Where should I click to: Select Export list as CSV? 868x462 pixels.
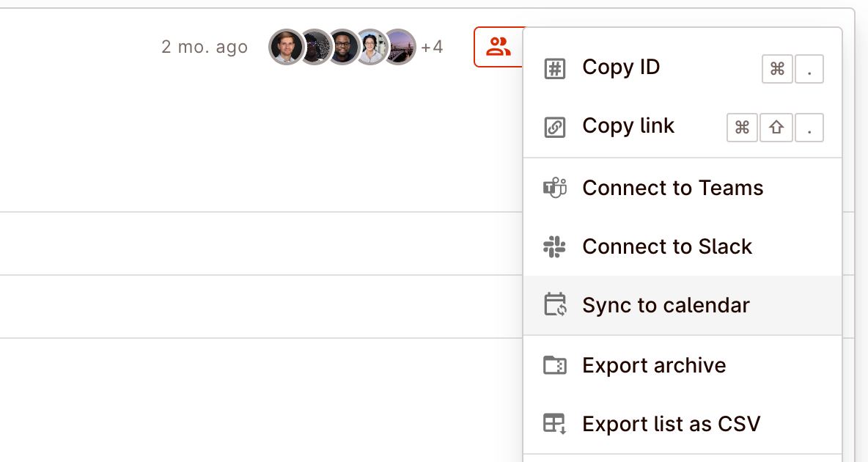pos(671,424)
